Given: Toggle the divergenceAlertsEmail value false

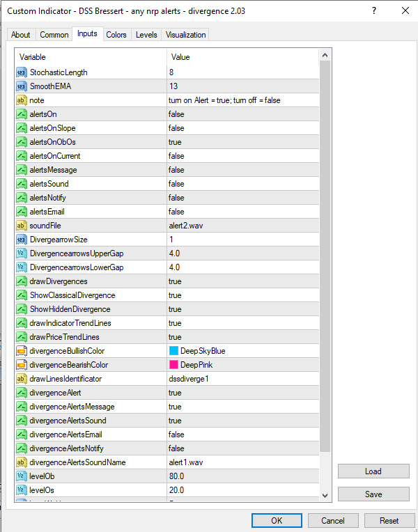Looking at the screenshot, I should (x=242, y=435).
